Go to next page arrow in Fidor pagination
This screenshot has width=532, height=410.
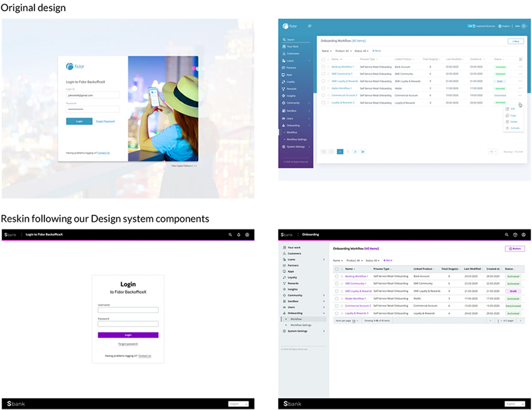355,152
